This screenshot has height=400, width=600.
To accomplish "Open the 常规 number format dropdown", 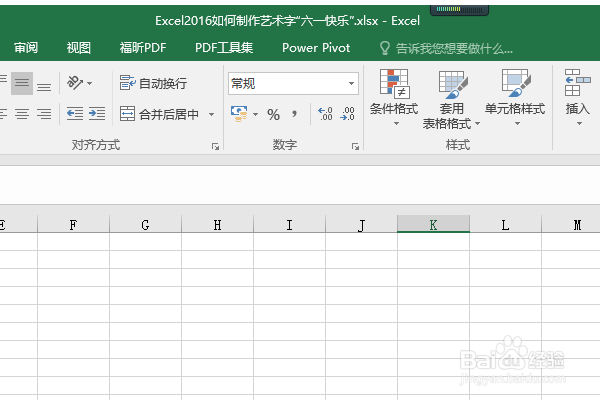I will 351,83.
